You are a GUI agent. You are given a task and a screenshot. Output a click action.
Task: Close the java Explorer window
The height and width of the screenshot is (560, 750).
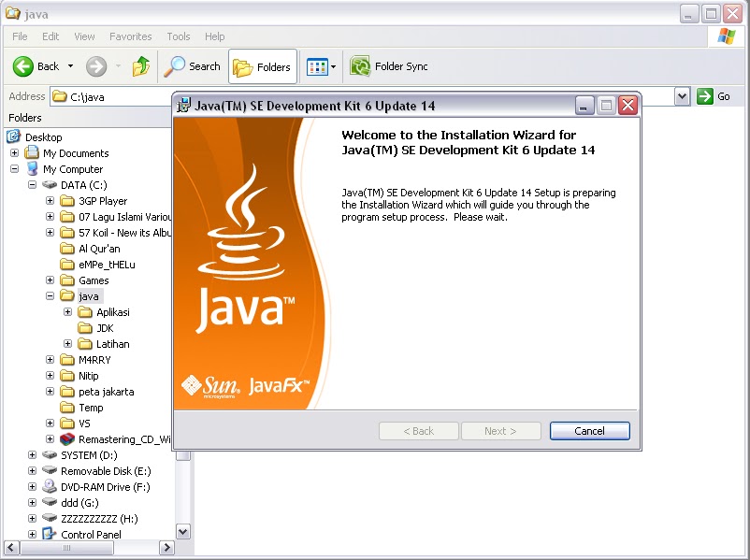[733, 13]
